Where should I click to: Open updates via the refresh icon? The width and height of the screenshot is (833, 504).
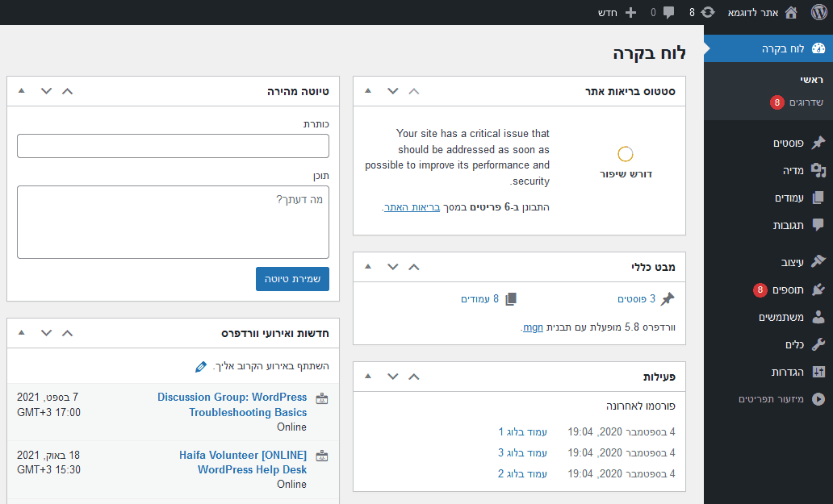pyautogui.click(x=708, y=12)
